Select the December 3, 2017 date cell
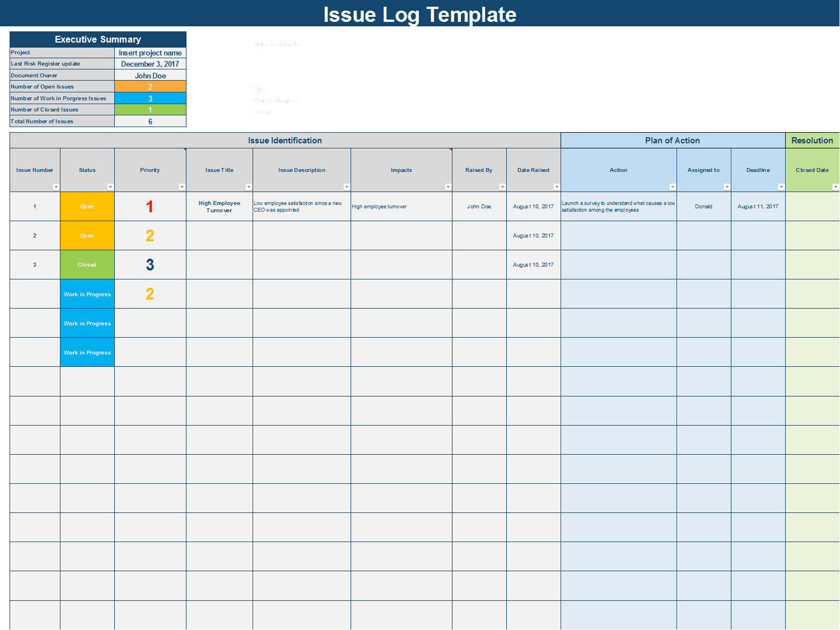This screenshot has height=630, width=840. pos(150,64)
